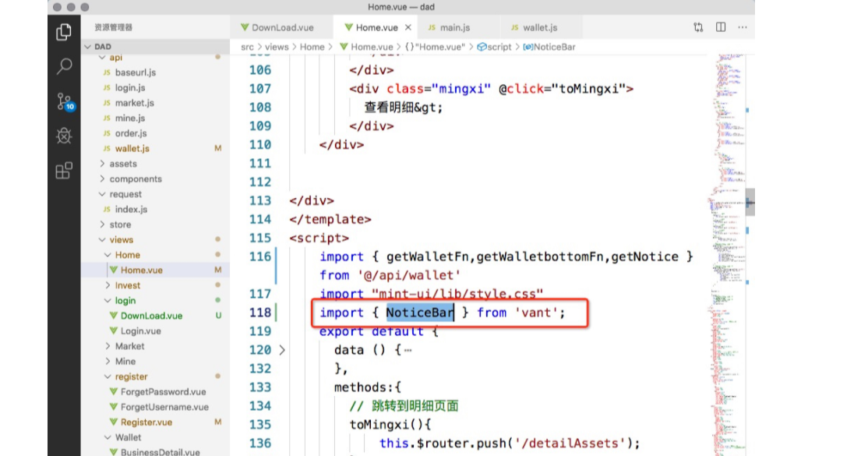Open ForgetUsername.vue in the file tree
The height and width of the screenshot is (456, 868).
[155, 407]
